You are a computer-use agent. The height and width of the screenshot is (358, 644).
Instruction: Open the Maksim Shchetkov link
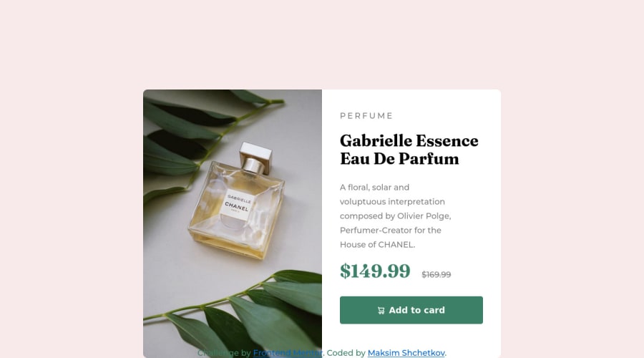pyautogui.click(x=406, y=353)
